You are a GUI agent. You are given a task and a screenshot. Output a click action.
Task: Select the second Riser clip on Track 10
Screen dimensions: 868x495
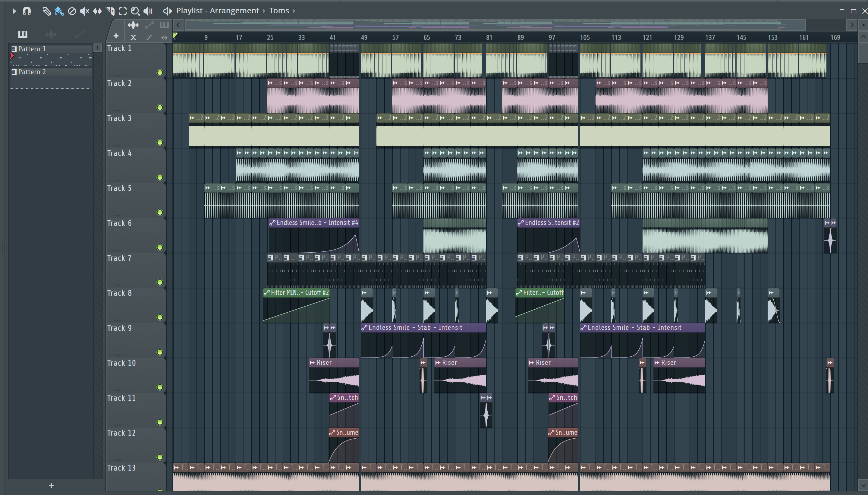(x=460, y=376)
